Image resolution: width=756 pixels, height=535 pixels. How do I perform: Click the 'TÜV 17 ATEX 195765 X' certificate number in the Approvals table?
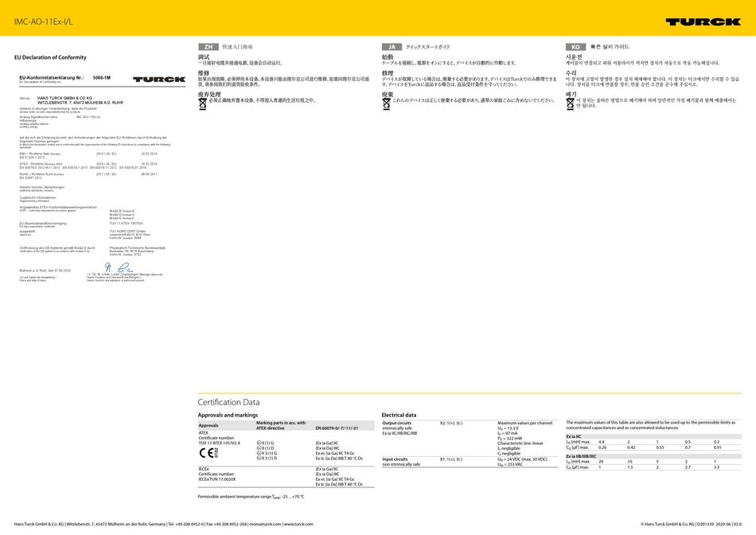220,443
